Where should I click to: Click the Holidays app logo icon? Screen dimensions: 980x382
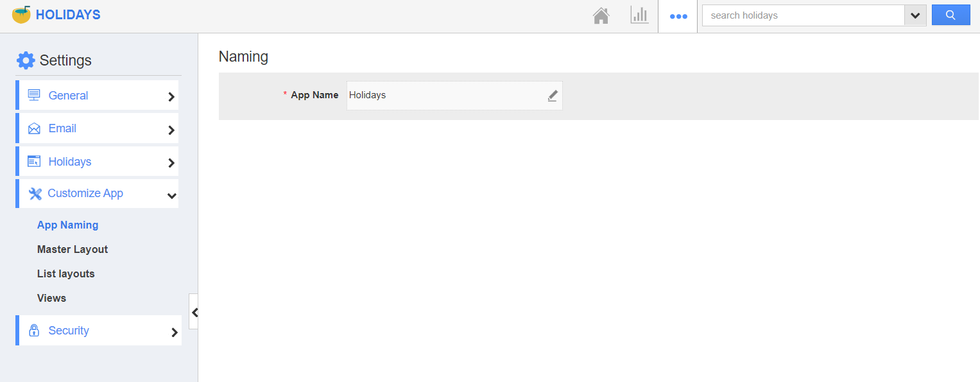(21, 15)
